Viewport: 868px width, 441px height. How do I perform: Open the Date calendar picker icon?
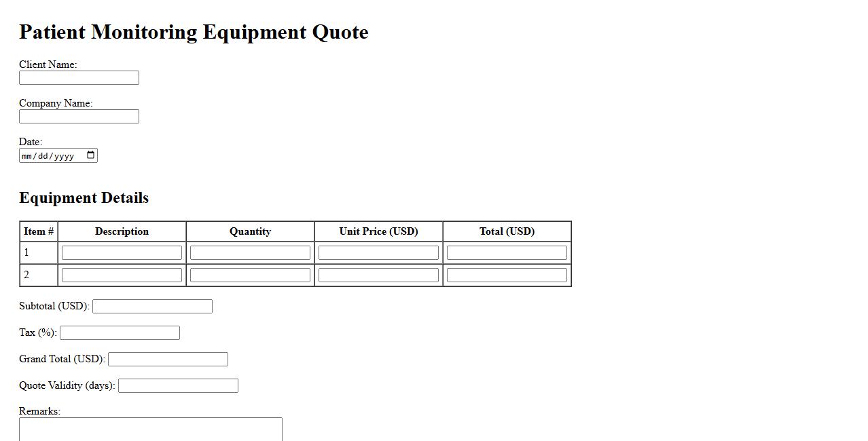click(91, 155)
